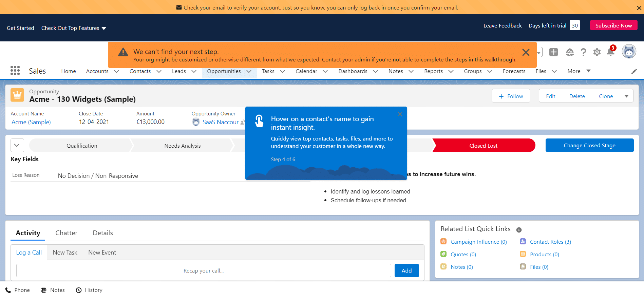This screenshot has width=644, height=298.
Task: Click the Quotes related list icon
Action: pyautogui.click(x=443, y=254)
